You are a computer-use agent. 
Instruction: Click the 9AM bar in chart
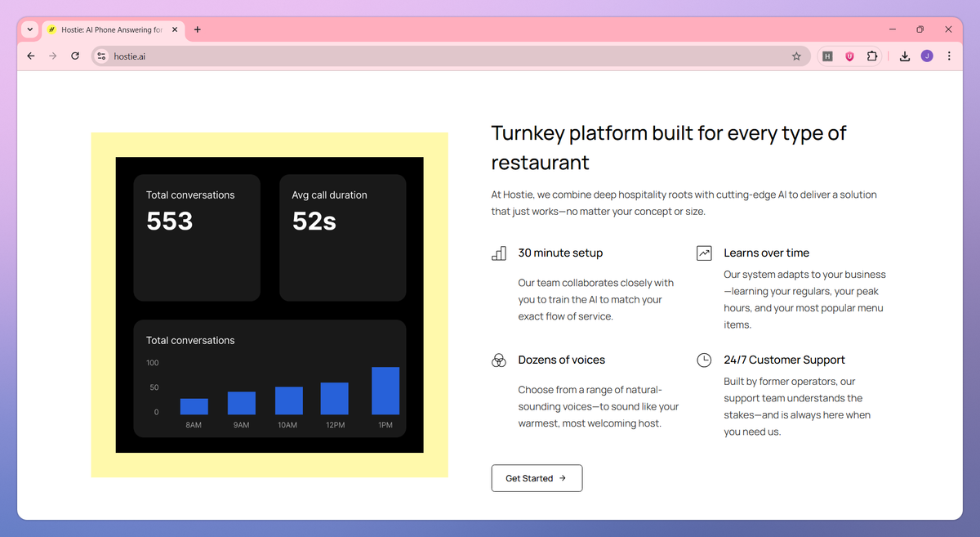pyautogui.click(x=242, y=403)
